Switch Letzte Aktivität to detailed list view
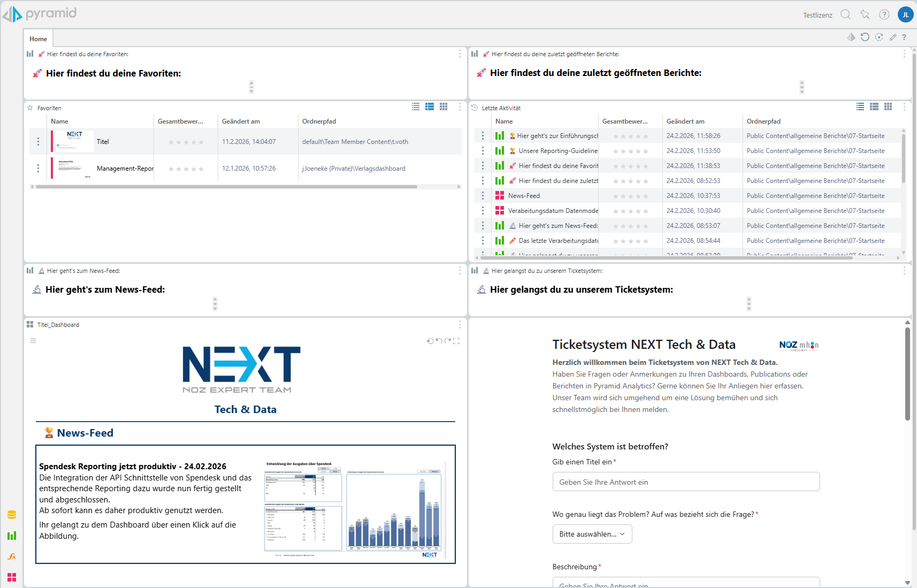The image size is (917, 588). pos(874,107)
